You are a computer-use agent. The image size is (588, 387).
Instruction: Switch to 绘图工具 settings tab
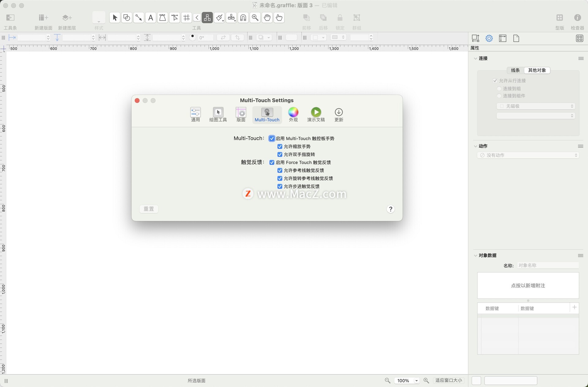(x=218, y=115)
